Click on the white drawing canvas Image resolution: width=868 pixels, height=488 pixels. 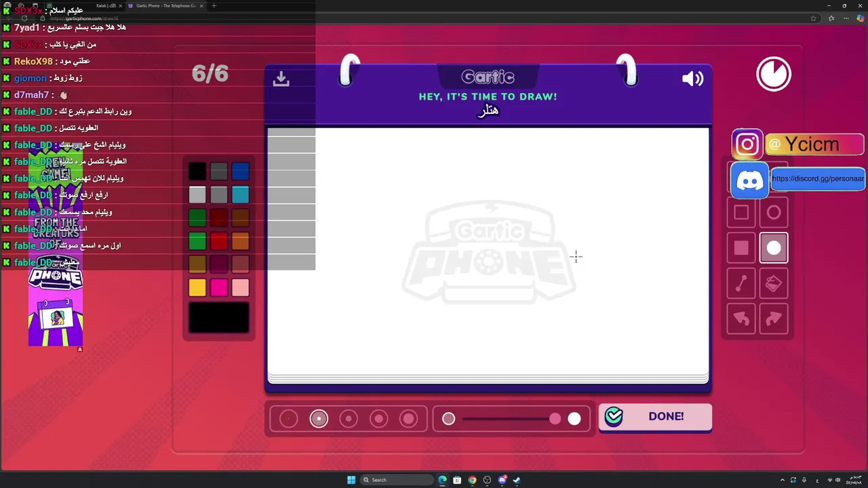pyautogui.click(x=488, y=251)
